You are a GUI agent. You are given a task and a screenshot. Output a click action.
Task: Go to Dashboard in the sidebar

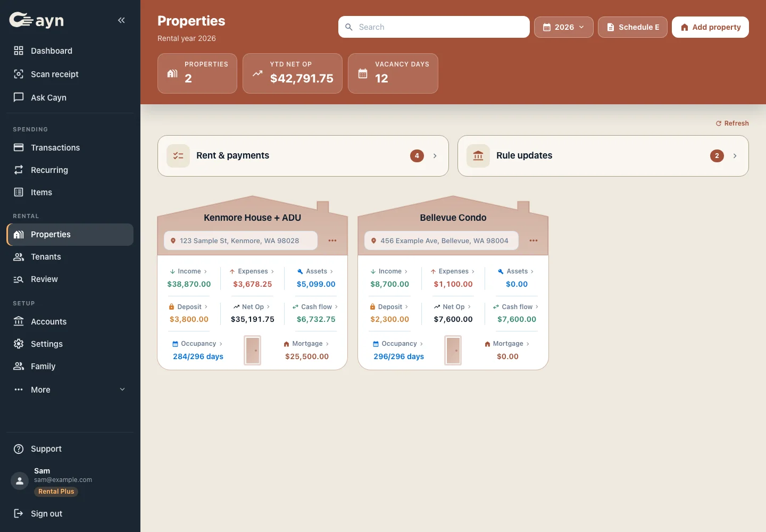click(70, 51)
